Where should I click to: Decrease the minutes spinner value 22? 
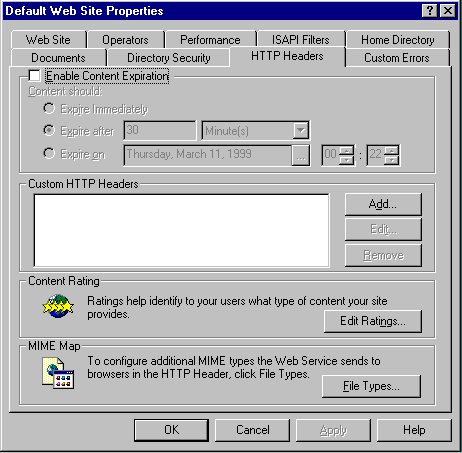click(x=391, y=160)
